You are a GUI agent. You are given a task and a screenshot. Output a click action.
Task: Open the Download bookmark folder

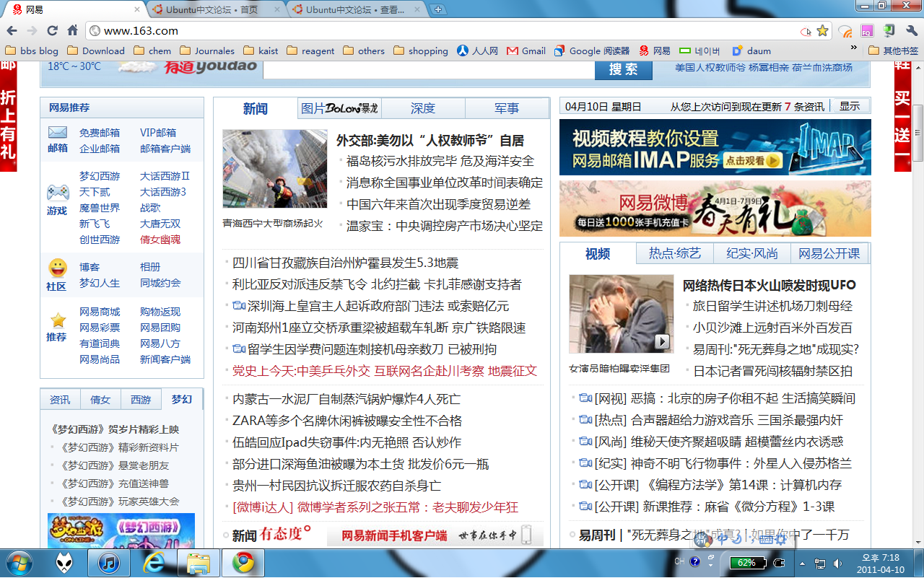tap(96, 51)
